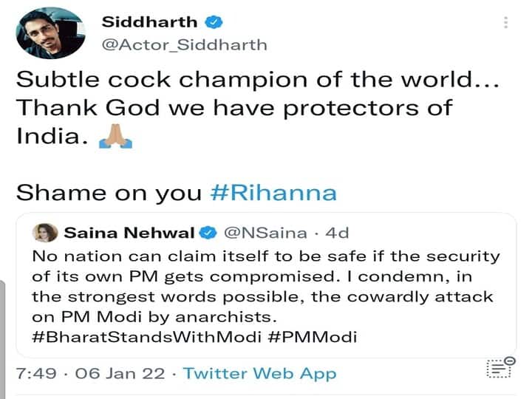Open Saina Nehwal's small avatar
The image size is (532, 399).
click(x=45, y=233)
